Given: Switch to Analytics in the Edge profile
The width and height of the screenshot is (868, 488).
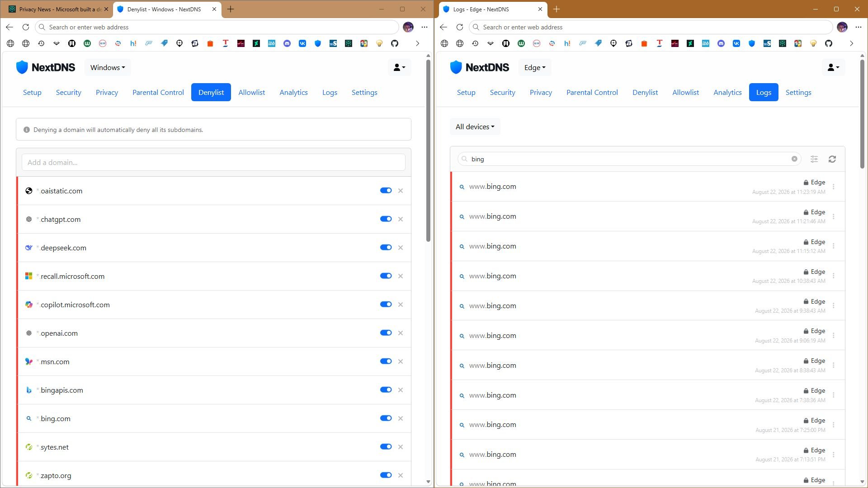Looking at the screenshot, I should tap(727, 92).
